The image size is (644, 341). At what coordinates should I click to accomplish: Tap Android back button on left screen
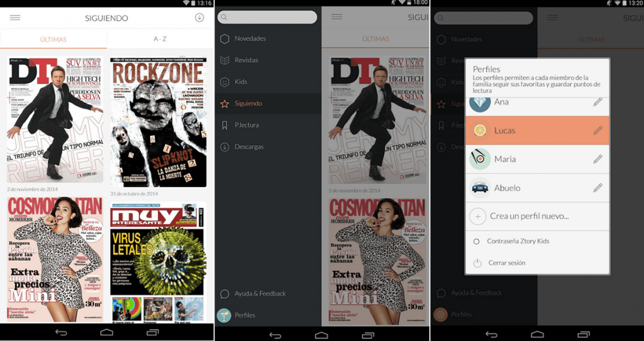pyautogui.click(x=61, y=332)
